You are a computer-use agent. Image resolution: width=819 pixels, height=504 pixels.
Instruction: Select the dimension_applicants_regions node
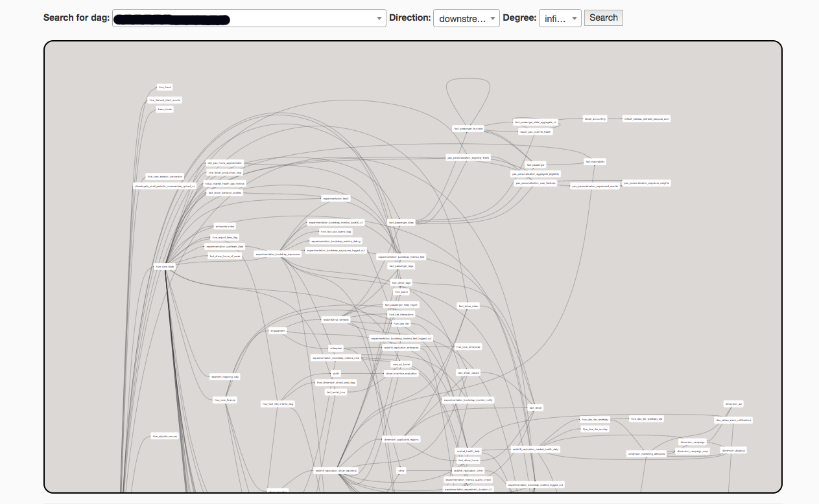pos(401,439)
